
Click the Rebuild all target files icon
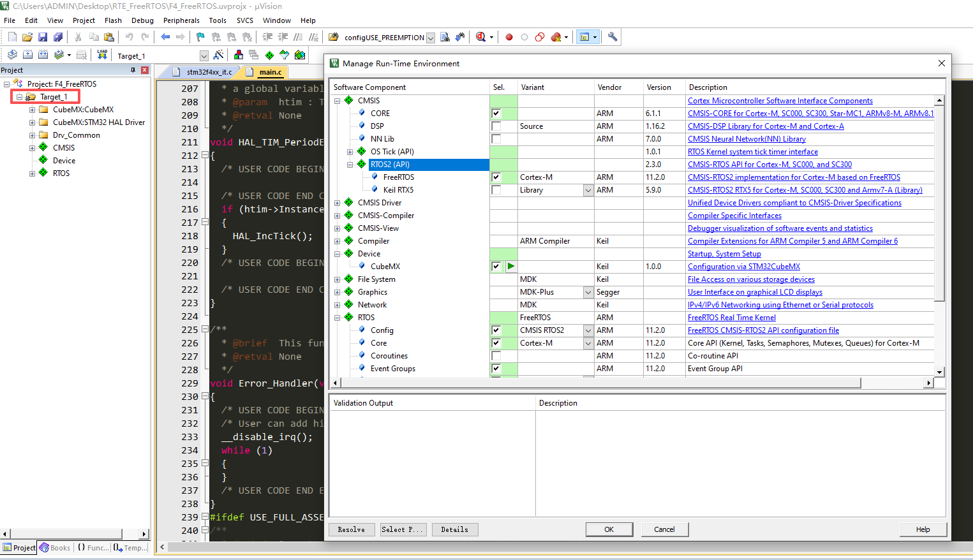(x=43, y=55)
